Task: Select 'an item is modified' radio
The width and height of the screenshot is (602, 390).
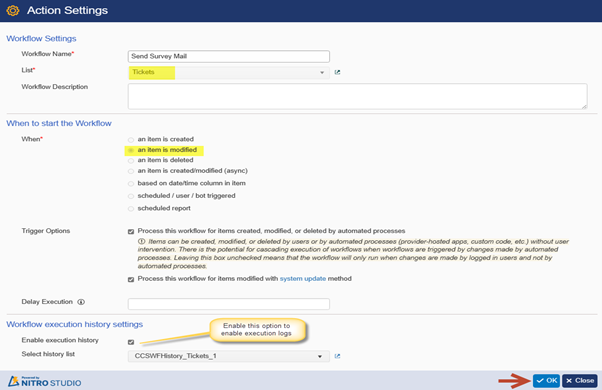Action: [131, 150]
